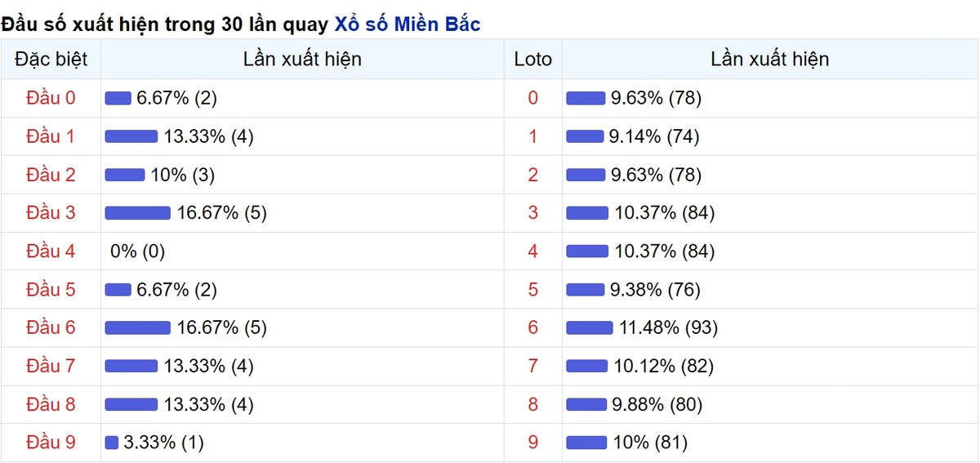Click the Đầu 9 progress bar
Screen dimensions: 980x463
[112, 443]
